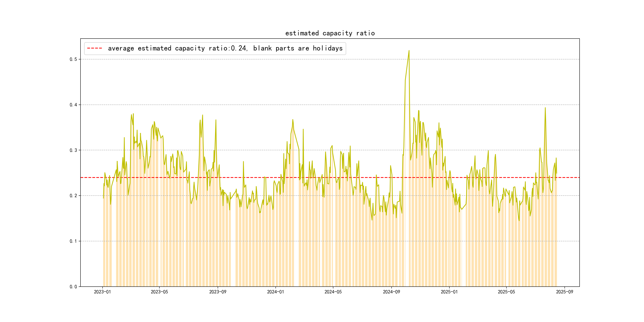Click the 2024-01 x-axis label
Screen dimensions: 644x322
(275, 292)
